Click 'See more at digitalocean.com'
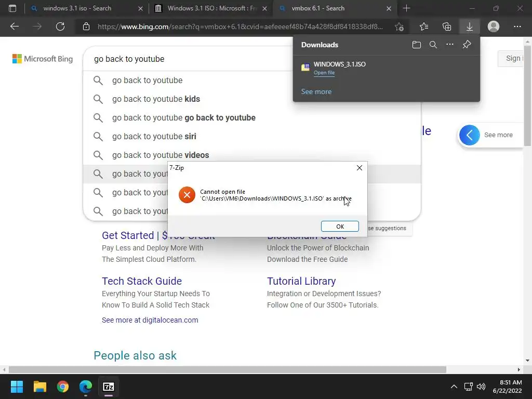Viewport: 532px width, 399px height. (x=150, y=320)
